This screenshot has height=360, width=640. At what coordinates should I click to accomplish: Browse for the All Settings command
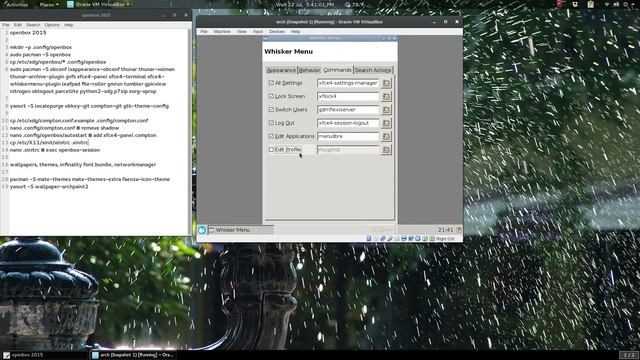point(386,83)
